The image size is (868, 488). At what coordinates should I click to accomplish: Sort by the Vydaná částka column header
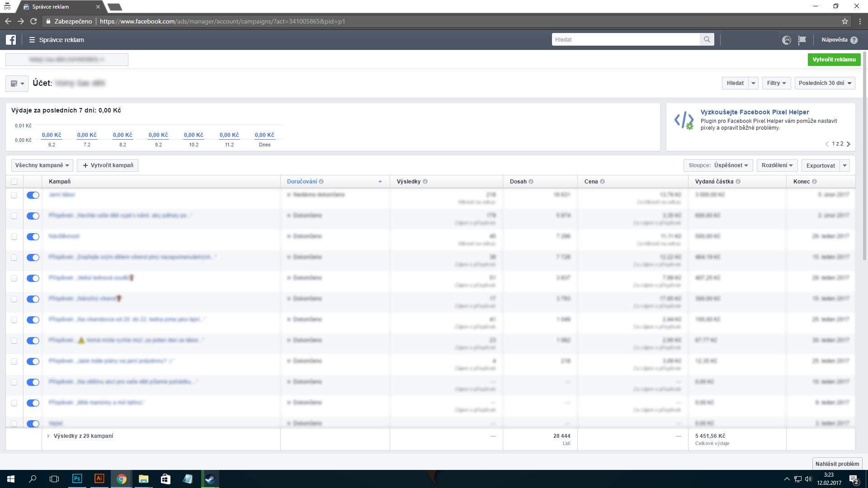coord(714,182)
